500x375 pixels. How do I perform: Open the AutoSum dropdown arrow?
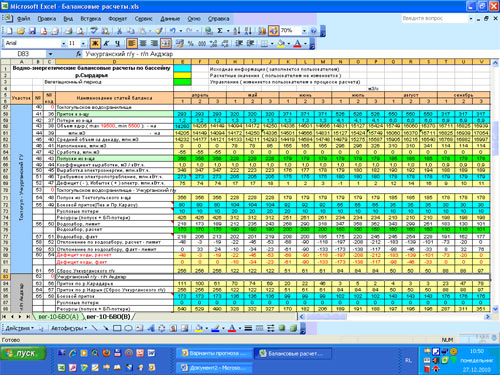coord(228,31)
